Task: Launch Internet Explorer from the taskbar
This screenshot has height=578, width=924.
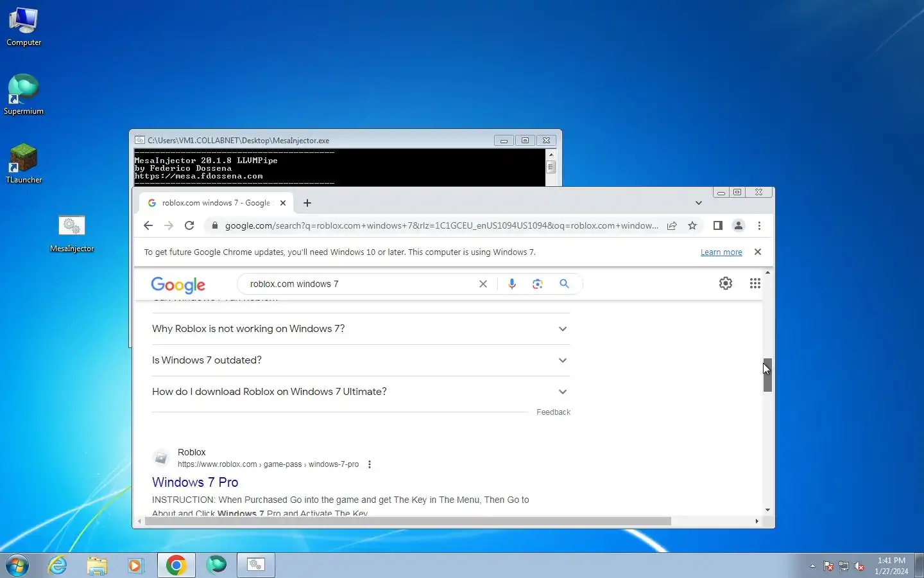Action: pyautogui.click(x=58, y=565)
